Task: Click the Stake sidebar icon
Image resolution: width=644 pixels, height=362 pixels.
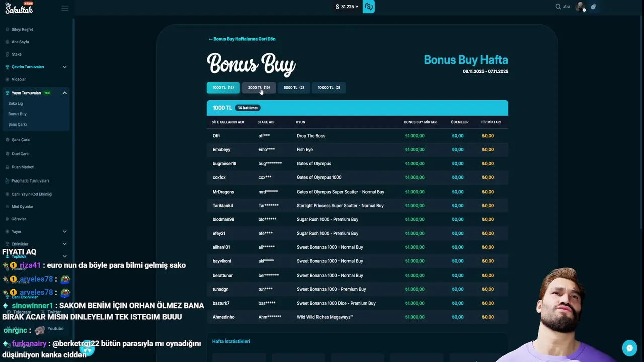Action: click(7, 54)
